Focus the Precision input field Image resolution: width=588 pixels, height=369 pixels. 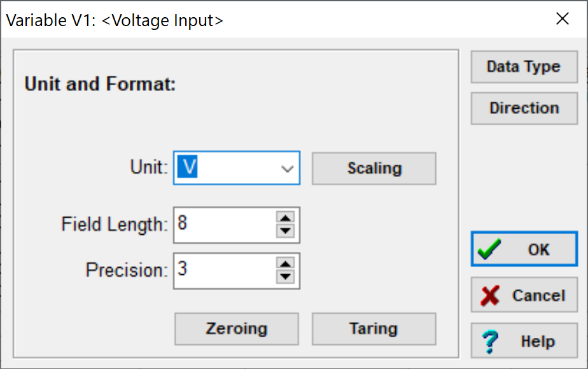(224, 270)
